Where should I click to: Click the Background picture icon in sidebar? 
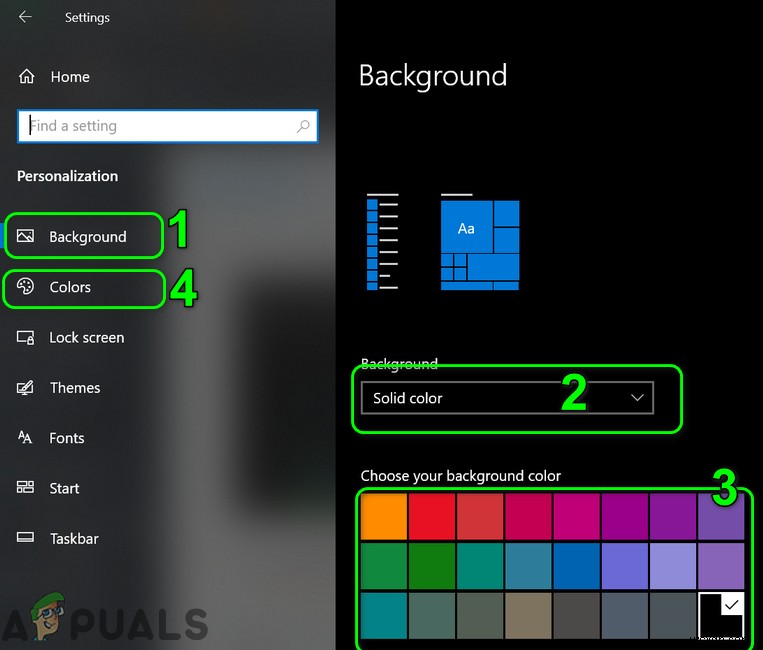click(x=25, y=236)
